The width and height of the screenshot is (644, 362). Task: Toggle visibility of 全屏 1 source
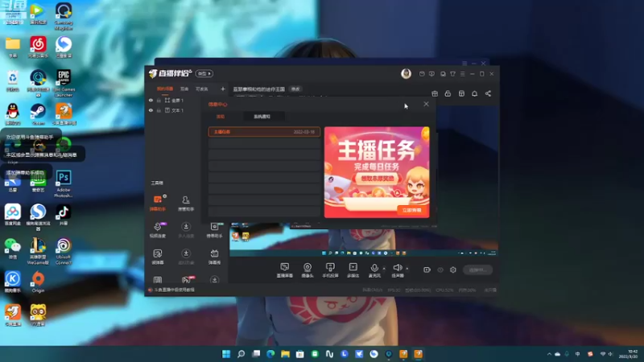[x=151, y=100]
